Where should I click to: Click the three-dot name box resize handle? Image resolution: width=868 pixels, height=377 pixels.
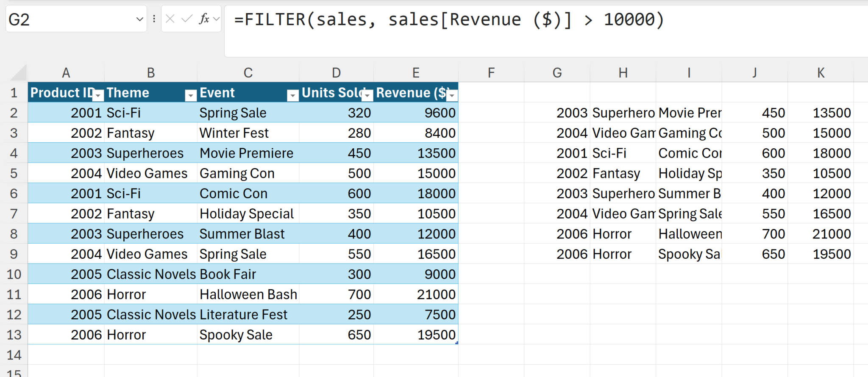(154, 19)
